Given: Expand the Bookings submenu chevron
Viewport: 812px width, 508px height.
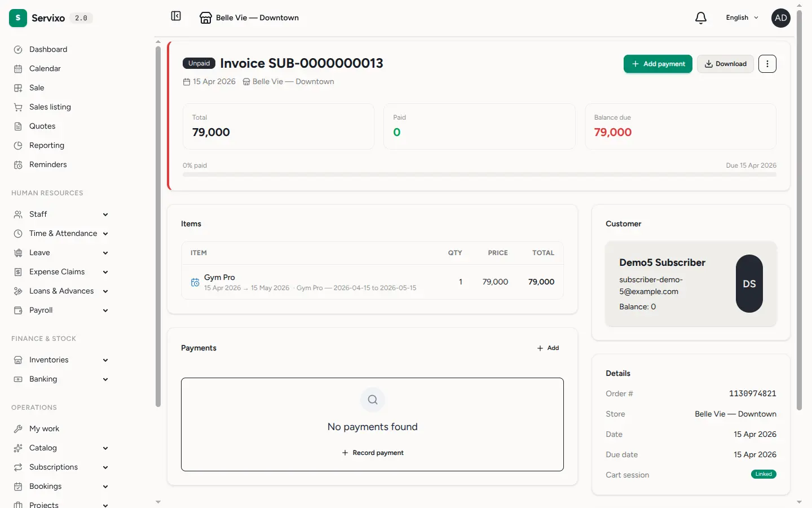Looking at the screenshot, I should [105, 487].
